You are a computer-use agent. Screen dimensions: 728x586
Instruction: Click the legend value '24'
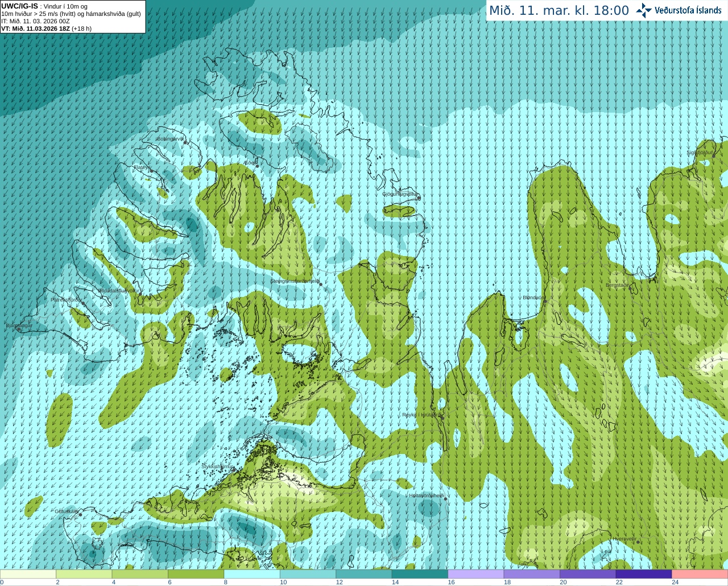(675, 582)
